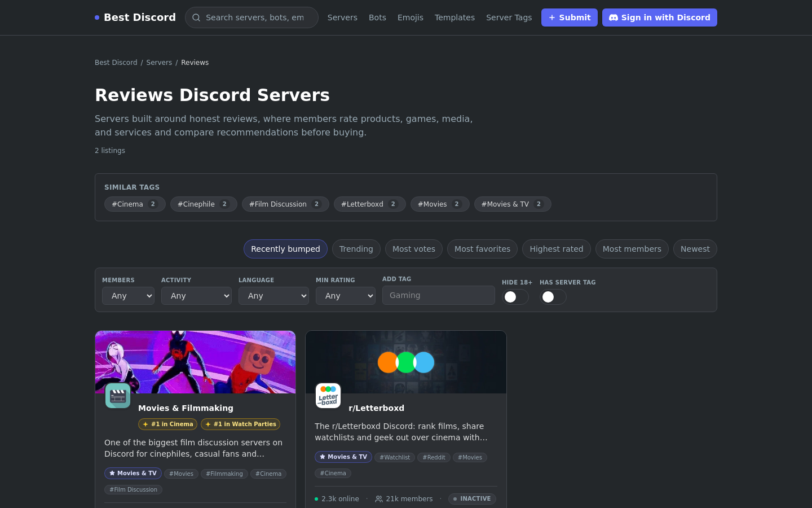Viewport: 812px width, 508px height.
Task: Select the Most favorites sort tab
Action: point(482,249)
